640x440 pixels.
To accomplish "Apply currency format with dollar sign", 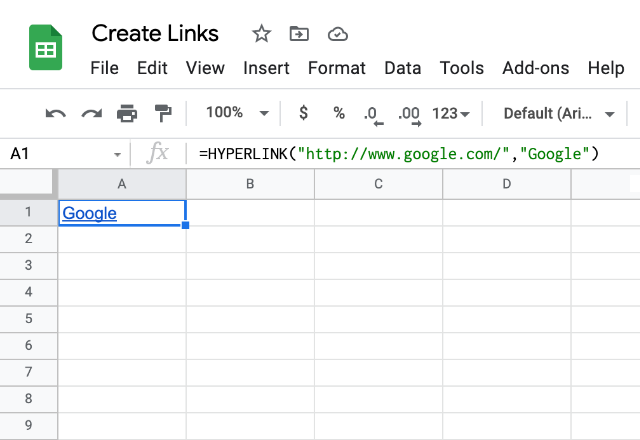I will click(x=303, y=113).
